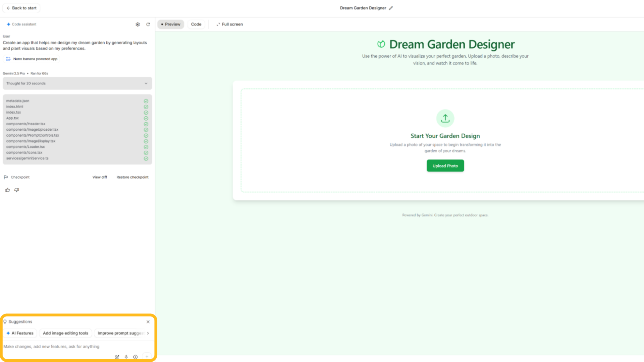
Task: Open the attach file plus icon
Action: (x=135, y=357)
